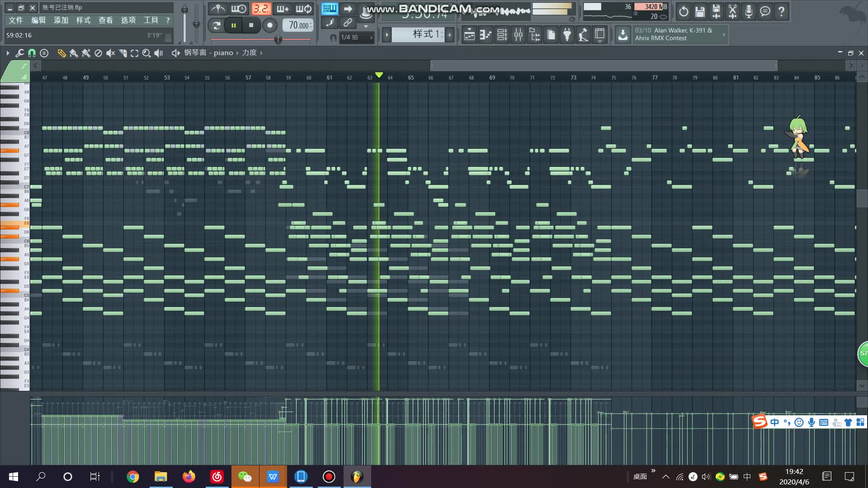
Task: Open the Channel rack
Action: [x=502, y=35]
